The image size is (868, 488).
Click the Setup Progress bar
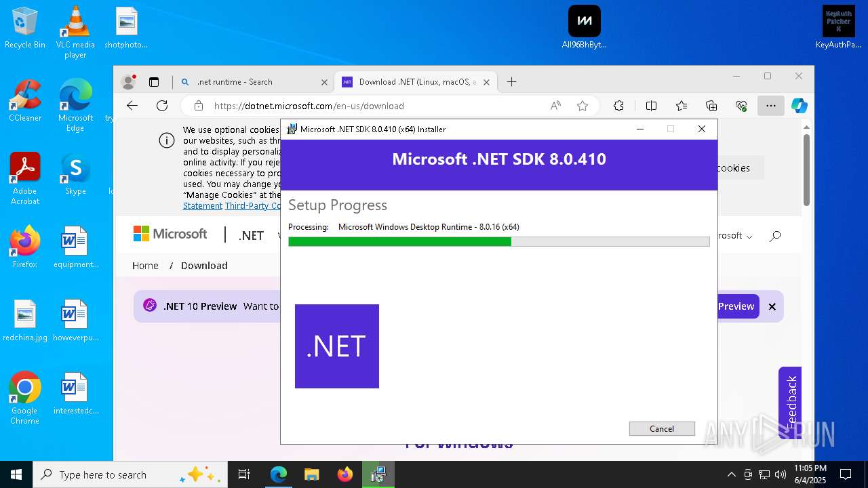point(498,241)
